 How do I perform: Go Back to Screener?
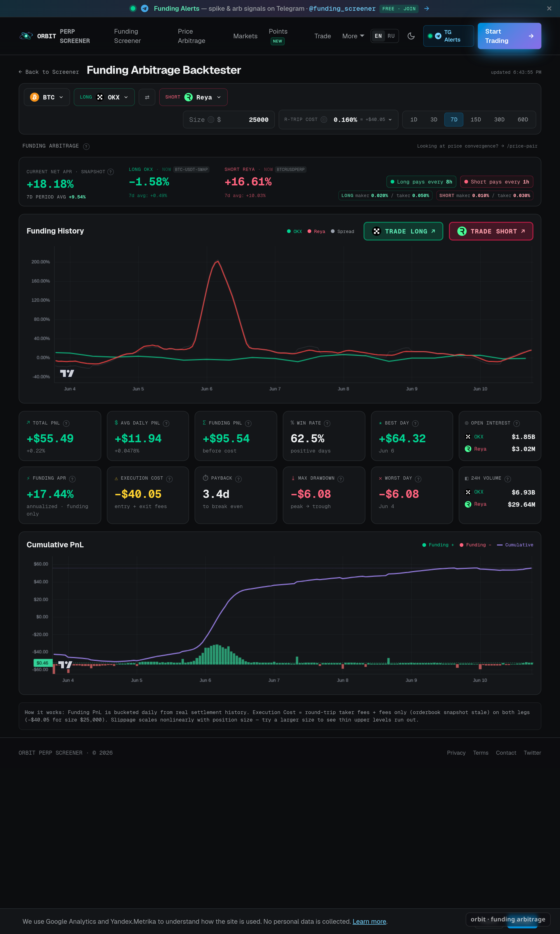[x=49, y=72]
